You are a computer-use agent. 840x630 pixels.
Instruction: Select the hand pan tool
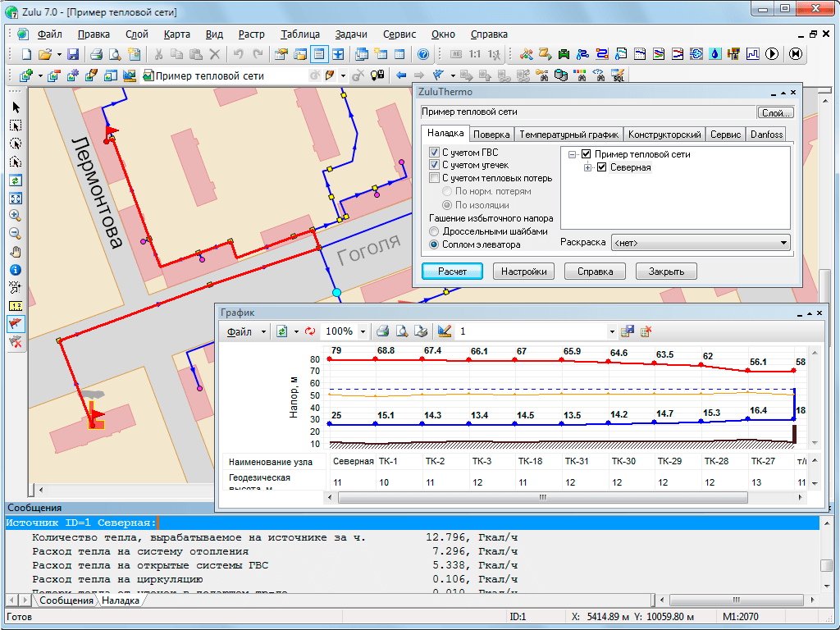coord(16,252)
